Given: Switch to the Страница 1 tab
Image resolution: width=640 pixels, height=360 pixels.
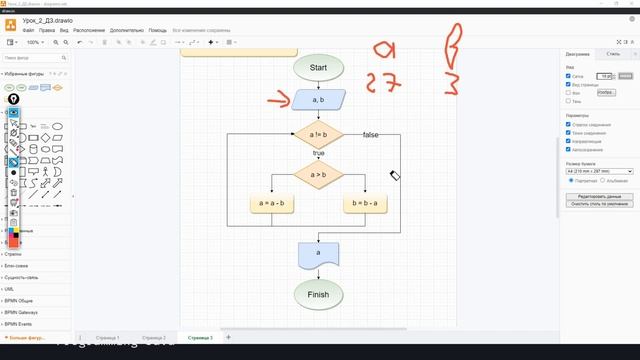Looking at the screenshot, I should [x=107, y=338].
